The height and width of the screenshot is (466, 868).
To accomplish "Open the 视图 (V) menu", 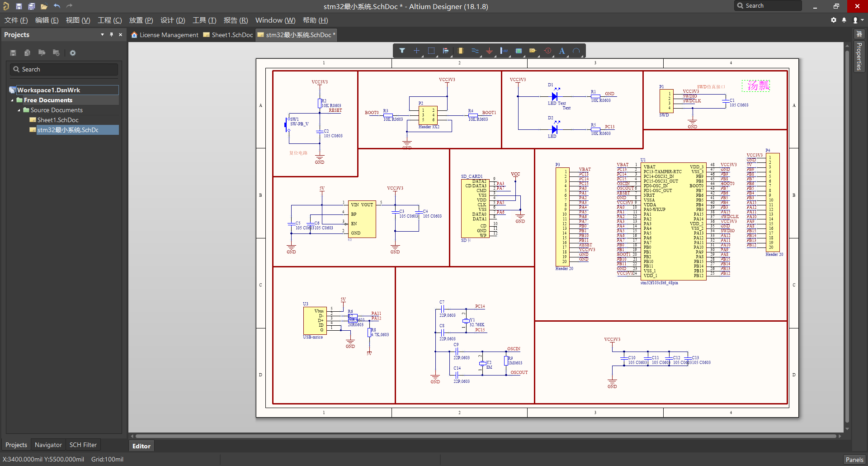I will [78, 20].
